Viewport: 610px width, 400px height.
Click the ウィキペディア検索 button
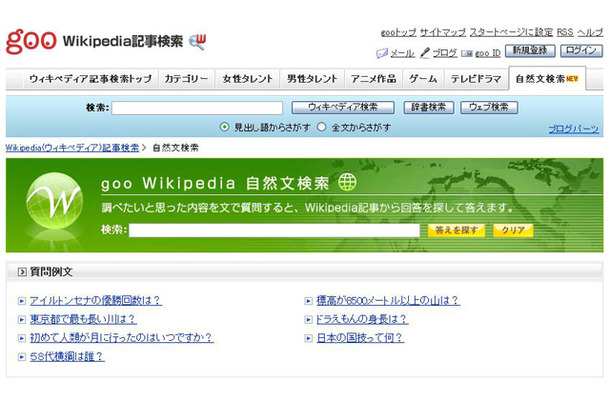pyautogui.click(x=343, y=107)
